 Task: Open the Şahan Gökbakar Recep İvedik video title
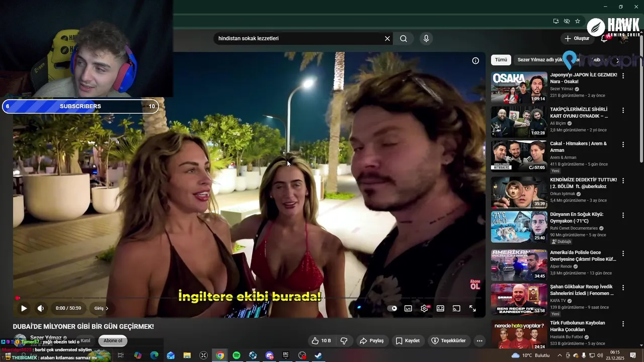(582, 290)
